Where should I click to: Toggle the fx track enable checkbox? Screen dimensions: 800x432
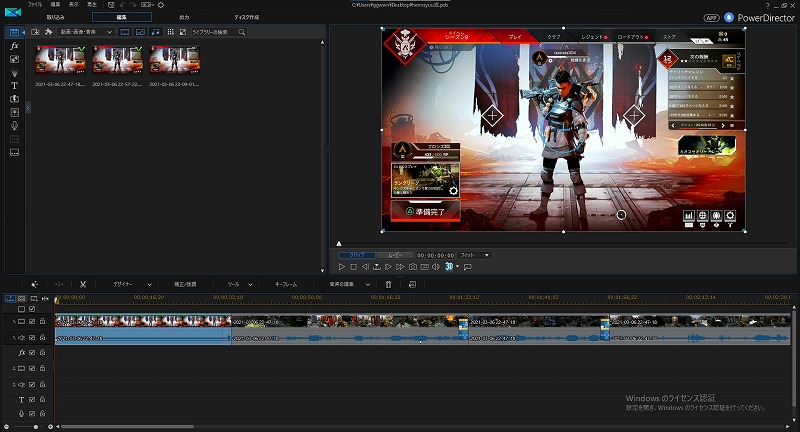click(32, 352)
